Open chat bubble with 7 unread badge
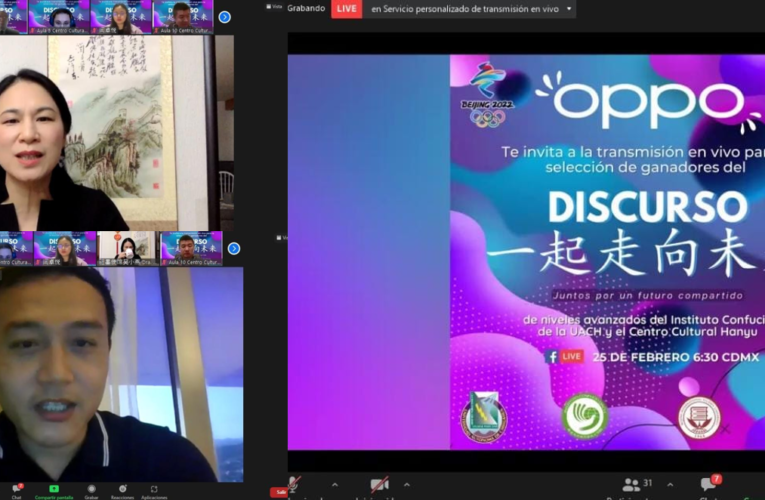This screenshot has height=500, width=765. [710, 483]
